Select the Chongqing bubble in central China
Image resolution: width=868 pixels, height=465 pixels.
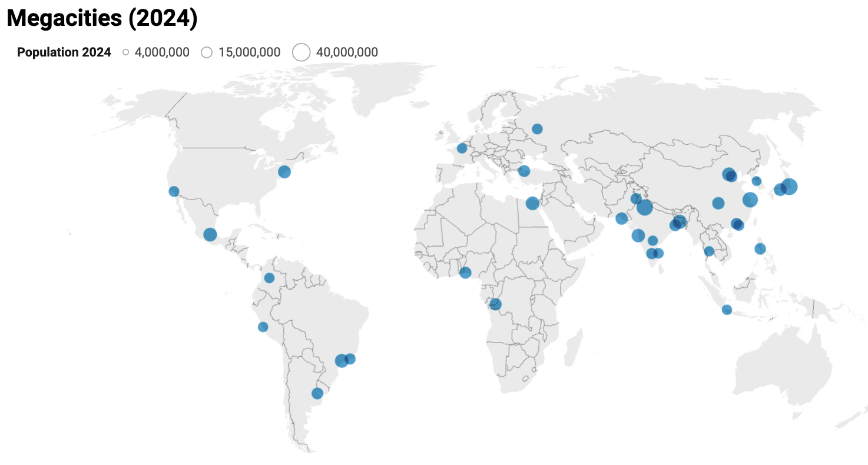click(x=718, y=203)
